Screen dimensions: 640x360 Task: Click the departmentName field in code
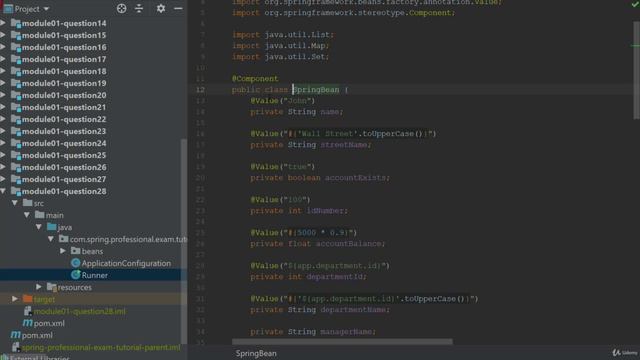(353, 310)
